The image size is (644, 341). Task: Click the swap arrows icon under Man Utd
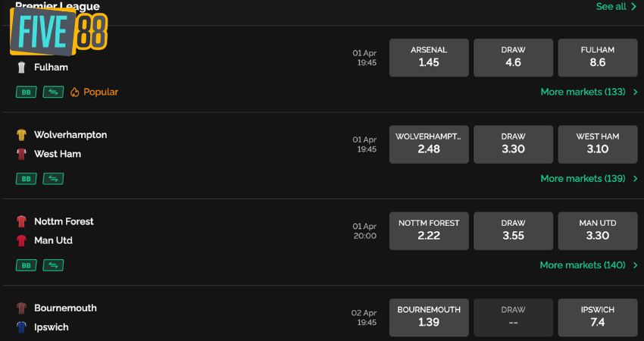53,265
